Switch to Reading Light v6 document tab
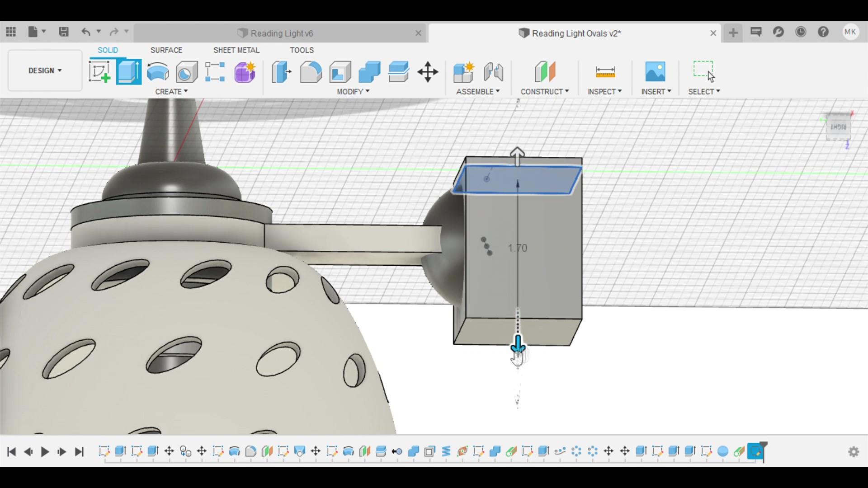 pos(281,33)
